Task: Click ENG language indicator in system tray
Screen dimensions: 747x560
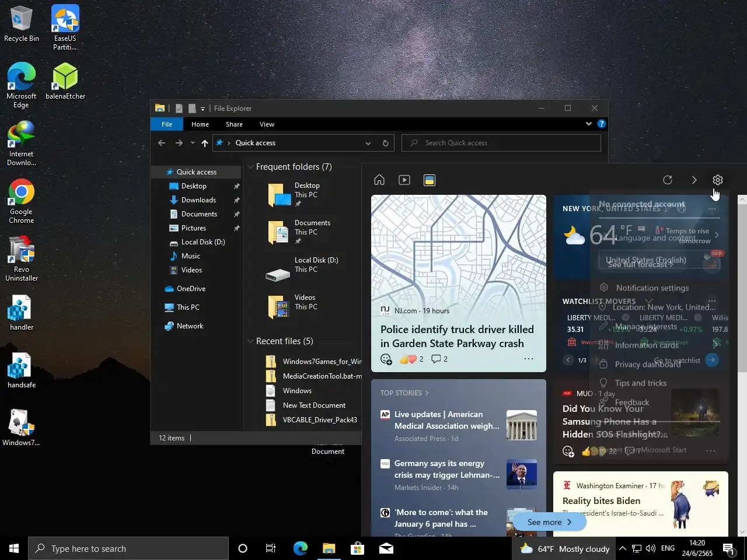Action: pos(668,548)
